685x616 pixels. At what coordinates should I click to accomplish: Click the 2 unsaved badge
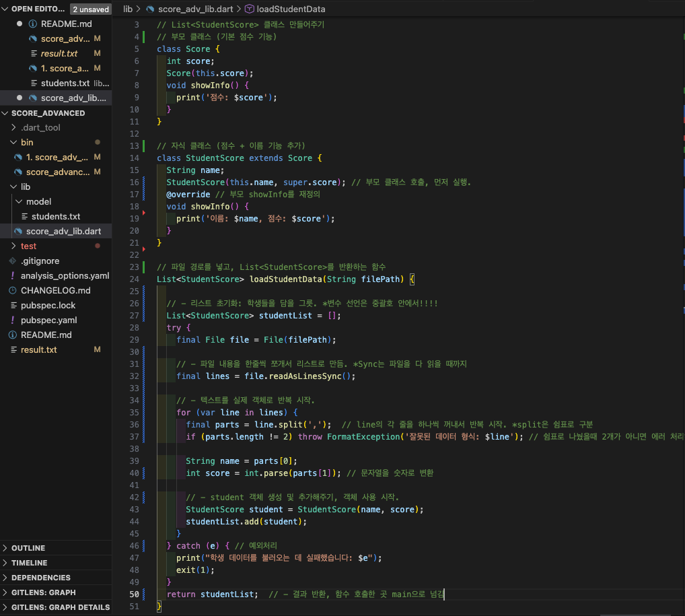pyautogui.click(x=90, y=9)
